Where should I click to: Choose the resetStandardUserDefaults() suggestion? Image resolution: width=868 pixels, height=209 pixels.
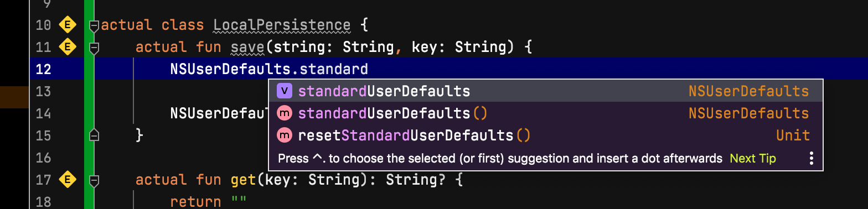[x=545, y=135]
